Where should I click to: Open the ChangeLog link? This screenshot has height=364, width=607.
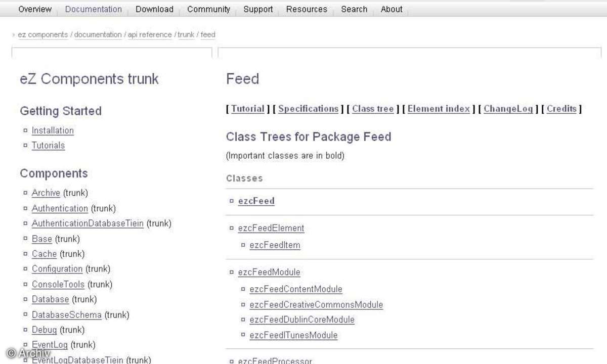coord(508,109)
